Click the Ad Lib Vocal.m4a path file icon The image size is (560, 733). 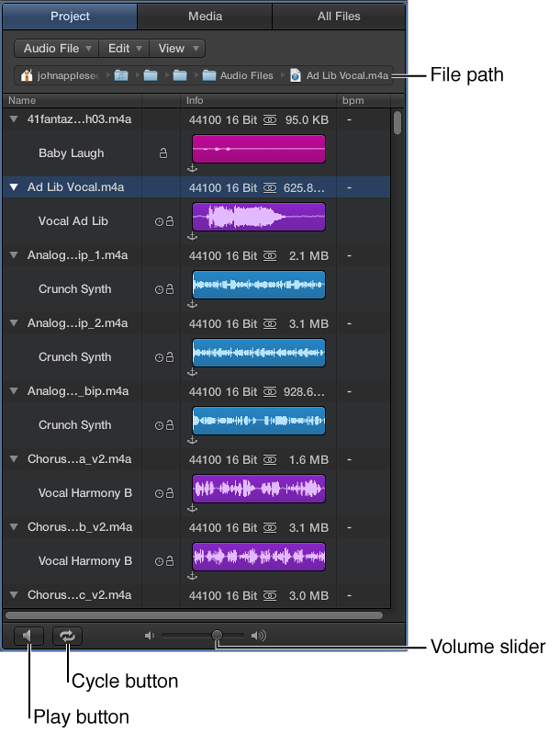296,75
